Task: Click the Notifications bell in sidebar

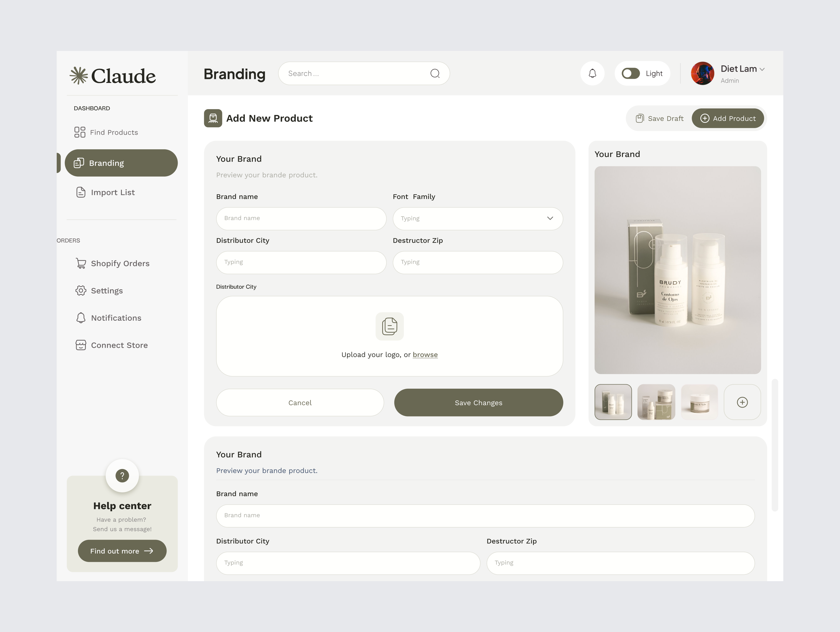Action: pyautogui.click(x=81, y=318)
